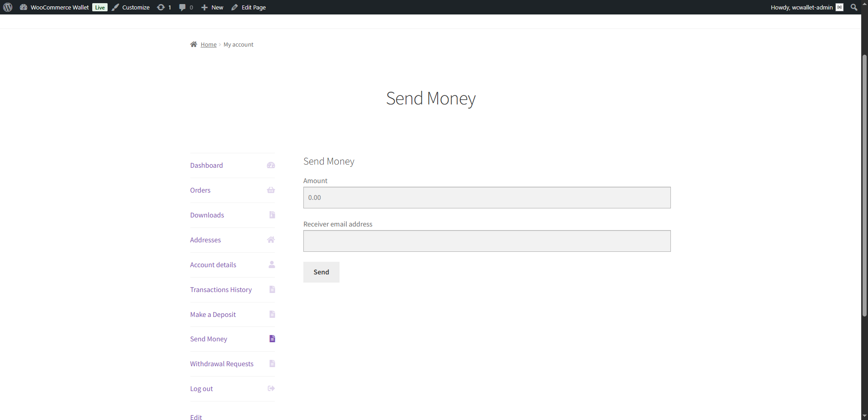This screenshot has width=868, height=420.
Task: Click the breadcrumb home icon
Action: tap(193, 44)
